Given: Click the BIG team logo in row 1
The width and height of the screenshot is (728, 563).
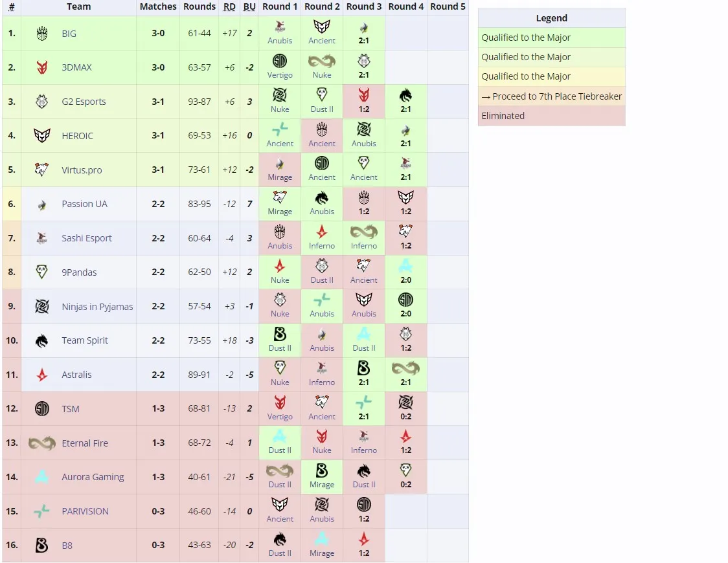Looking at the screenshot, I should (42, 34).
